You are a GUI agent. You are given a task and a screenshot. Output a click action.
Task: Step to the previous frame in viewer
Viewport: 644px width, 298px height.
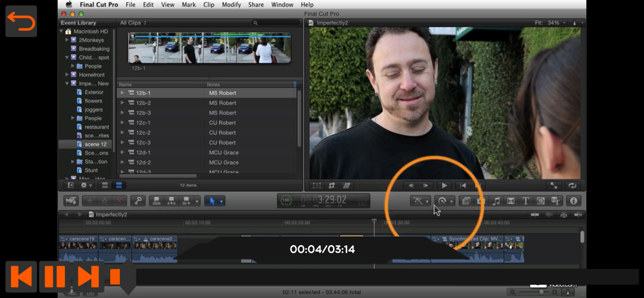coord(411,186)
